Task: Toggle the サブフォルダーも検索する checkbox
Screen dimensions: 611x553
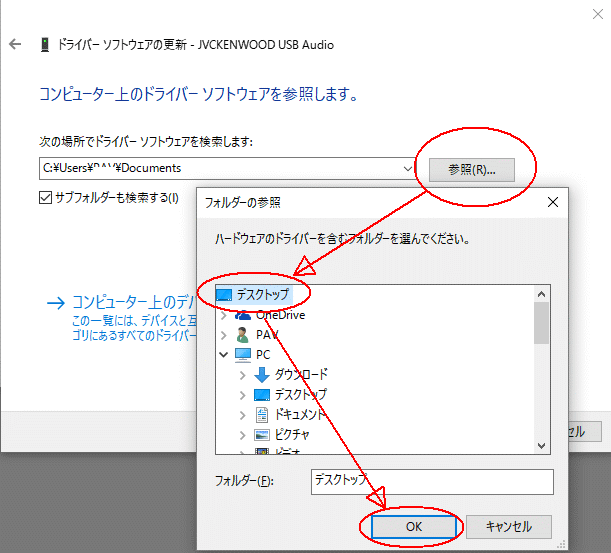Action: click(x=45, y=197)
